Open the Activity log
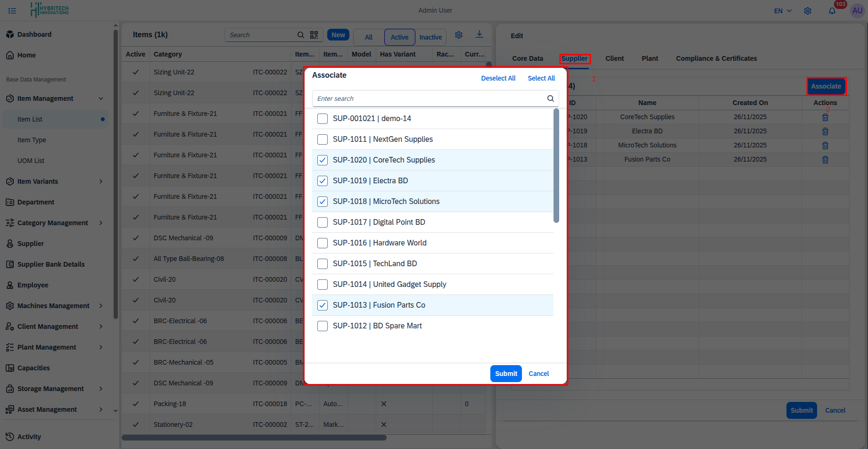This screenshot has width=868, height=449. point(29,436)
